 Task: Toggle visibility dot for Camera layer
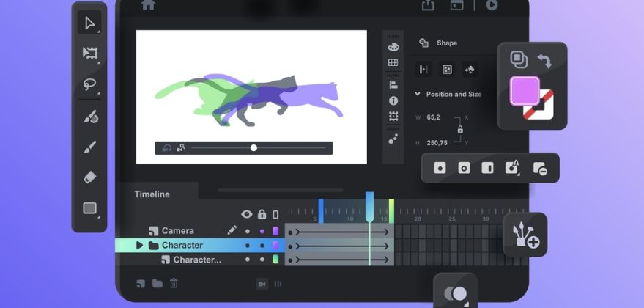point(247,231)
